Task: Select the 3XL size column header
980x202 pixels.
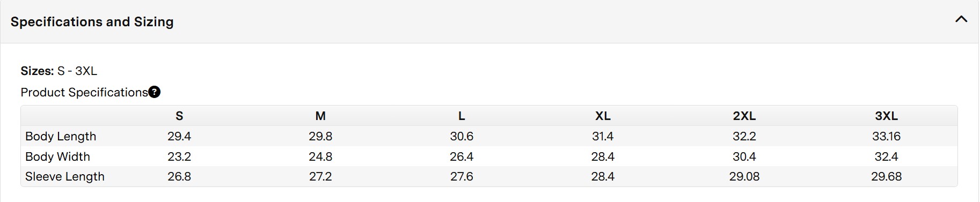Action: 887,116
